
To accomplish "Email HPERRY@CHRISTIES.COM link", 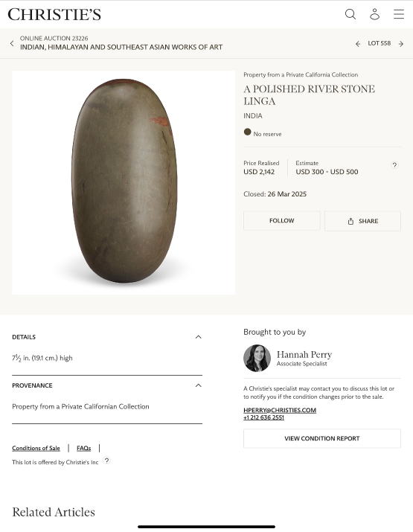I will click(280, 410).
